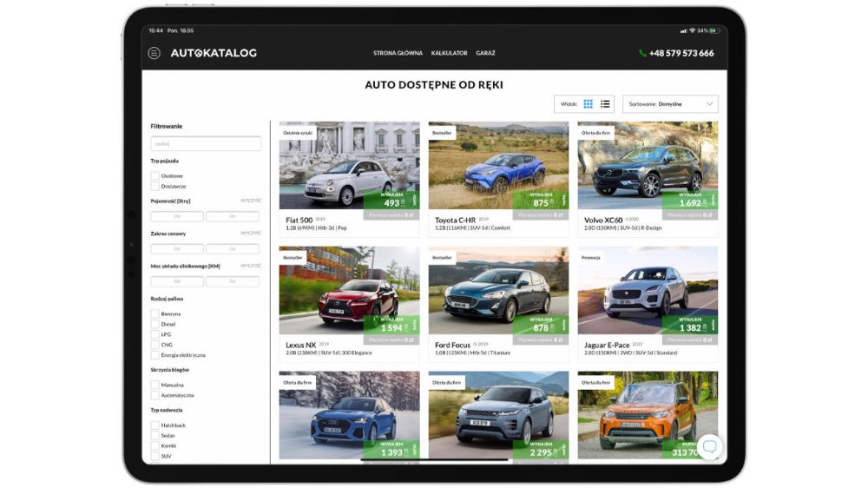
Task: Click the green phone icon
Action: (642, 53)
